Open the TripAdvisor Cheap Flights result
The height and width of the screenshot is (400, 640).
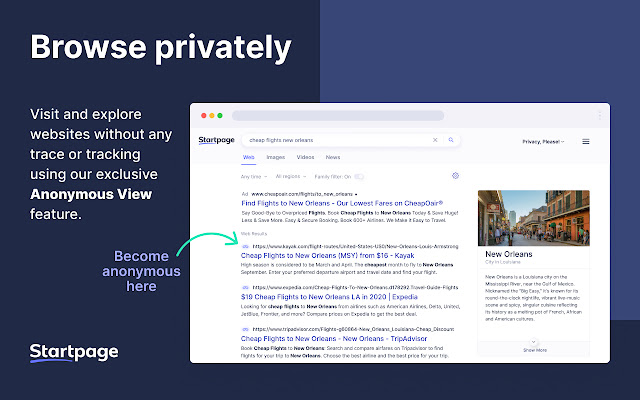[334, 339]
